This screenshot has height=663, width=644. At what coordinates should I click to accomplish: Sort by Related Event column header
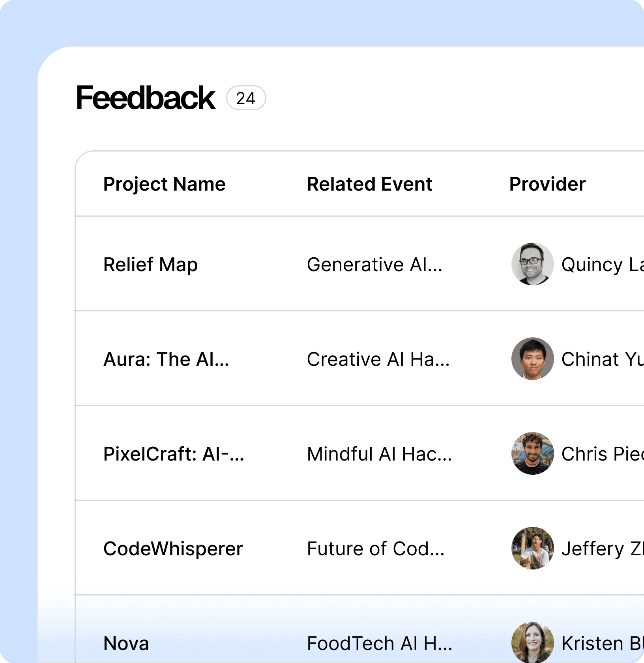click(x=369, y=184)
